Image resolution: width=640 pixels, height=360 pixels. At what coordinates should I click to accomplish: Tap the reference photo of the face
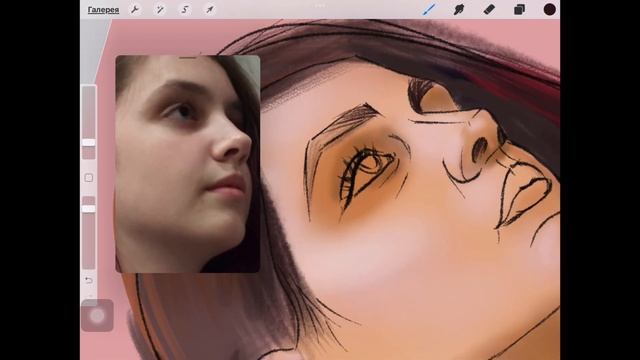click(188, 164)
